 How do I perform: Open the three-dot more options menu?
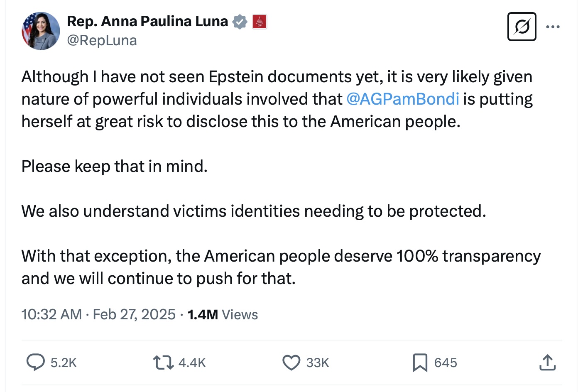[553, 27]
